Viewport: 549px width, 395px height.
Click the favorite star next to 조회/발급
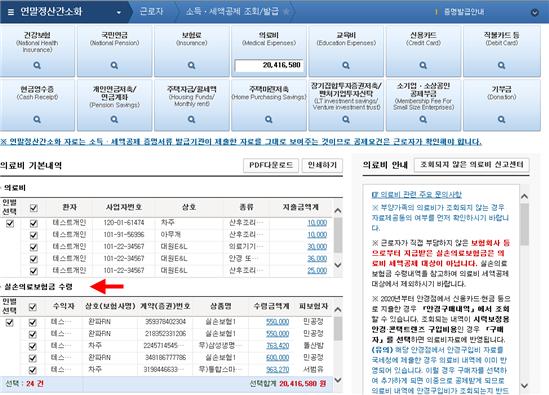286,12
